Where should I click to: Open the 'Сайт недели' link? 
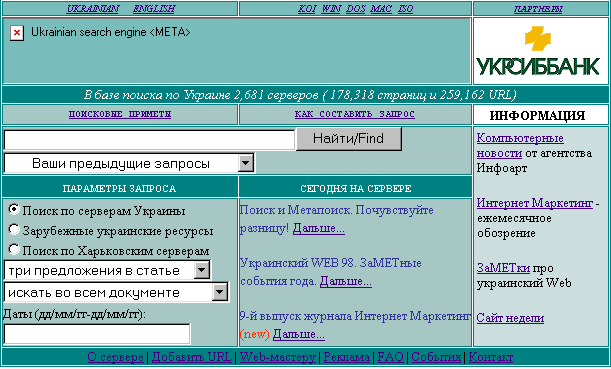(510, 318)
